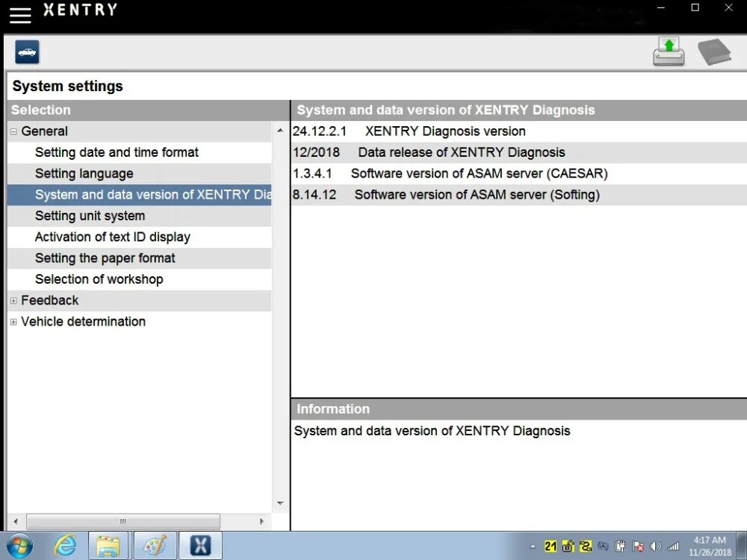
Task: Click the speaker volume tray icon
Action: tap(656, 547)
